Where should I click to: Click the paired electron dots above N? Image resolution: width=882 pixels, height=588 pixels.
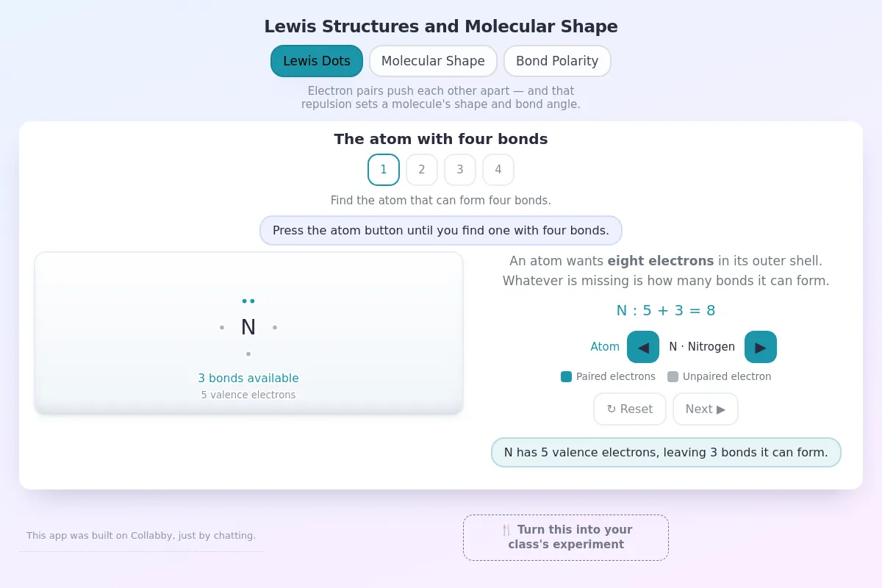pos(248,301)
